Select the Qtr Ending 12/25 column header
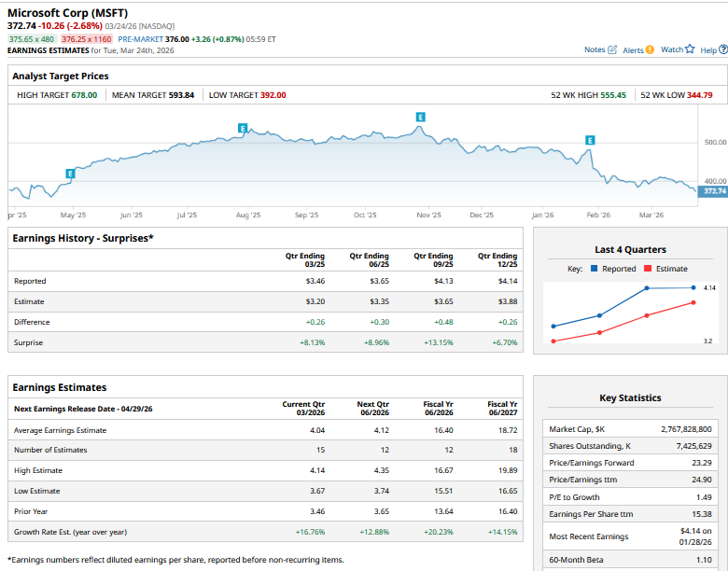The height and width of the screenshot is (571, 728). [x=497, y=259]
